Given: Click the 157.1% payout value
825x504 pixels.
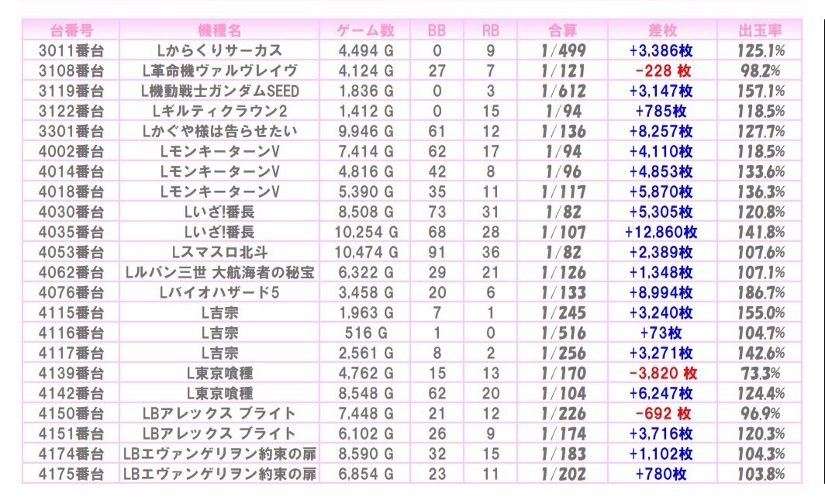Looking at the screenshot, I should pos(761,91).
